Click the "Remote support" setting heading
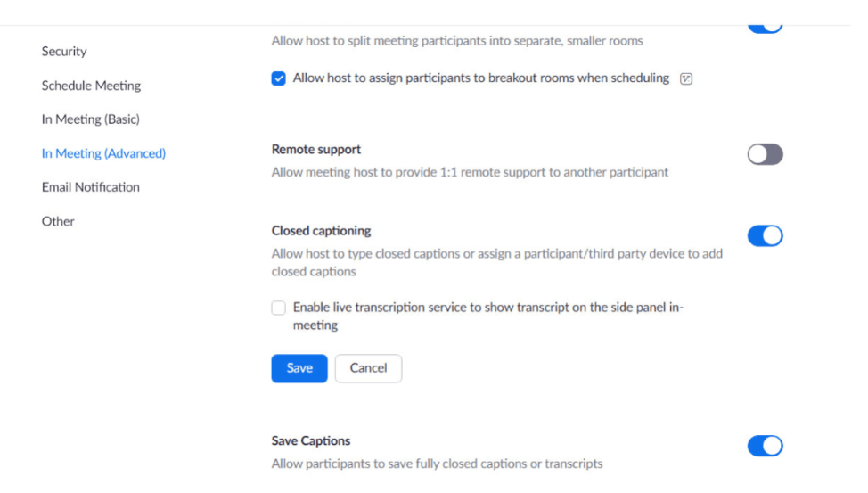The image size is (868, 493). 316,150
